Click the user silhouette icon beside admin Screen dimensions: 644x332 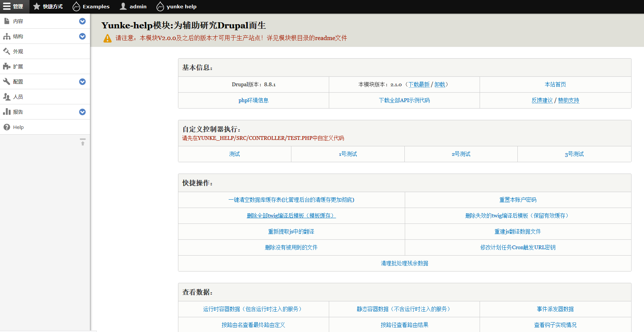pyautogui.click(x=123, y=6)
